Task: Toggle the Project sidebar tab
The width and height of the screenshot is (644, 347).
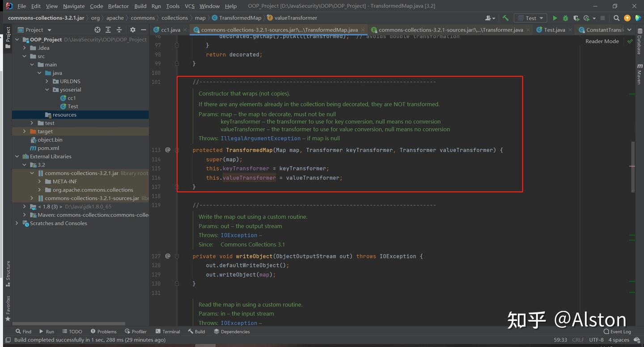Action: pyautogui.click(x=8, y=37)
